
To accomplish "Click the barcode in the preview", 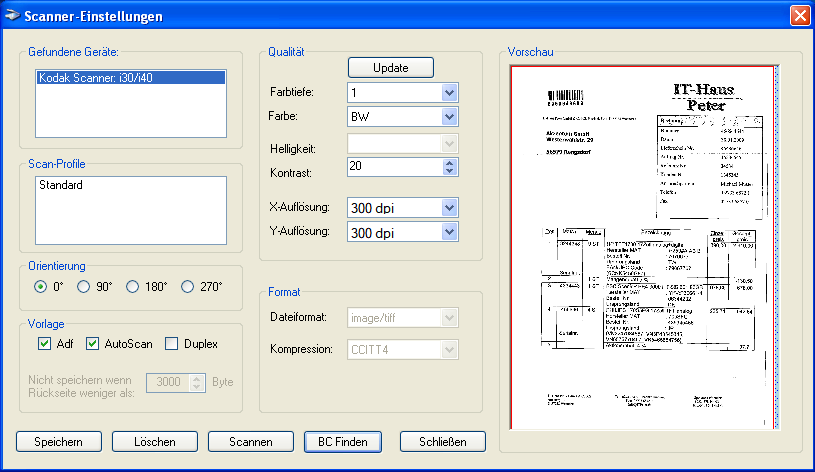I will coord(566,97).
